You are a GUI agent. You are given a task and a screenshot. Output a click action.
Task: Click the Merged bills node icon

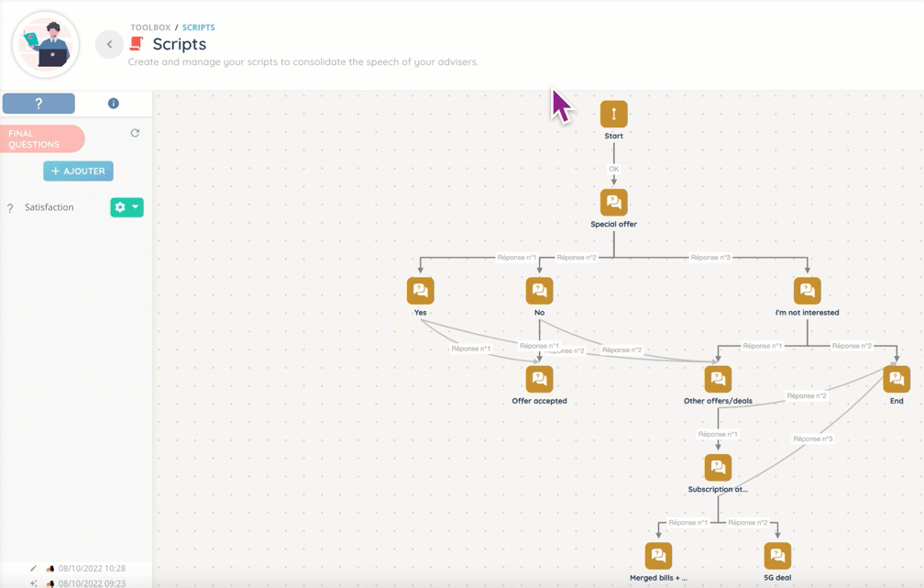click(658, 556)
